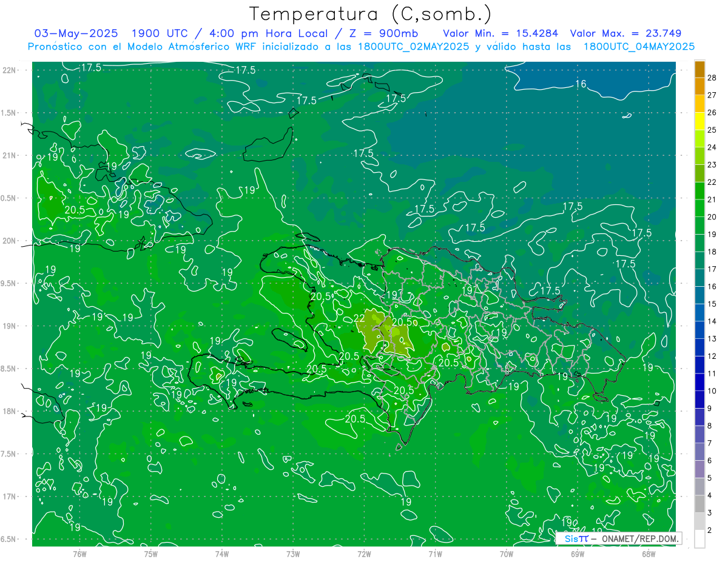Screen dimensions: 728x562
Task: Click the 'Z = 900mb' level text
Action: point(383,33)
